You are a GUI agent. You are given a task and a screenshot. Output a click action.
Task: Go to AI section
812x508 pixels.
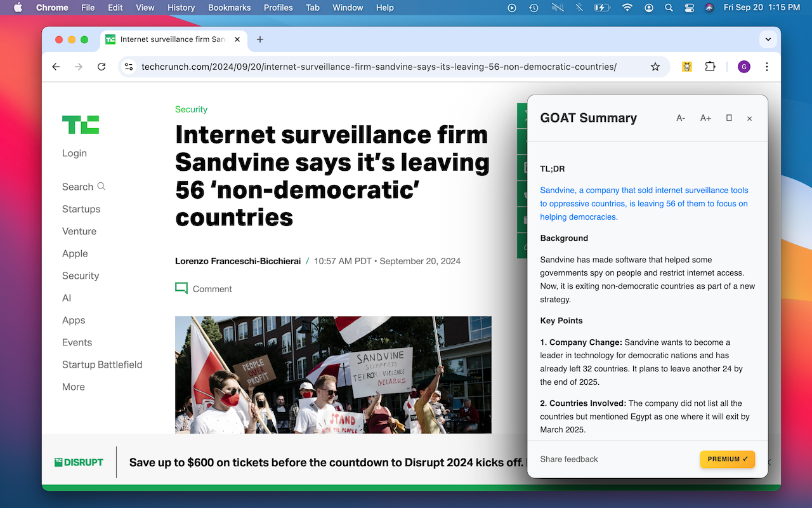[x=67, y=298]
